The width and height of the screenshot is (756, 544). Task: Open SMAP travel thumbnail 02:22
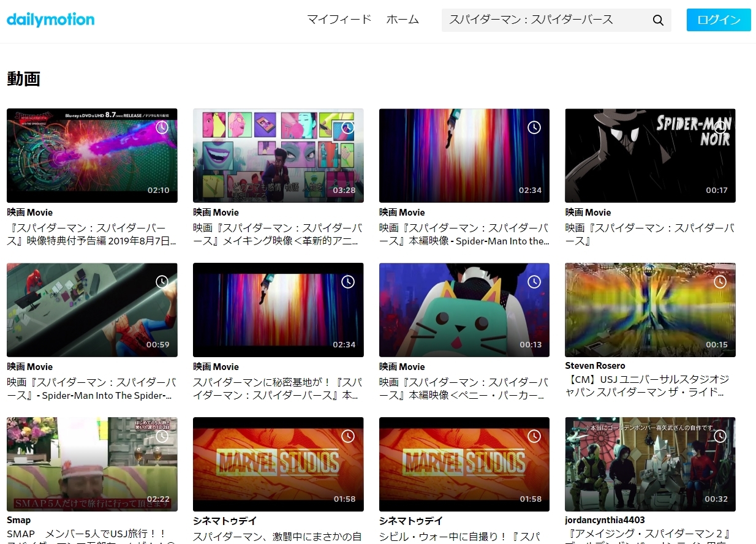click(92, 464)
